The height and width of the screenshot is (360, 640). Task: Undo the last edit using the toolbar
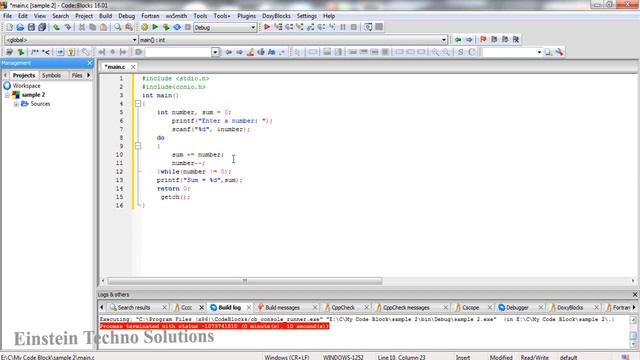point(56,27)
